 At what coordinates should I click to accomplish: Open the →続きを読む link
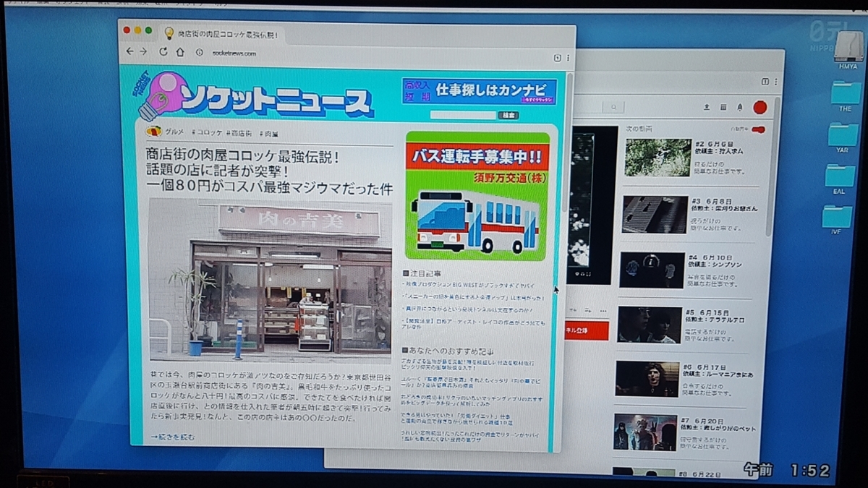click(x=173, y=437)
